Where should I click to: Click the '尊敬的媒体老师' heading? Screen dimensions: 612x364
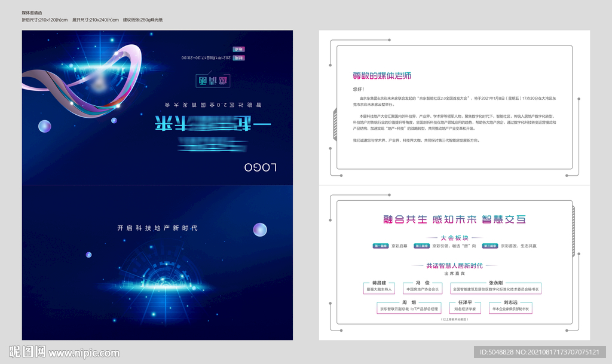pos(382,76)
